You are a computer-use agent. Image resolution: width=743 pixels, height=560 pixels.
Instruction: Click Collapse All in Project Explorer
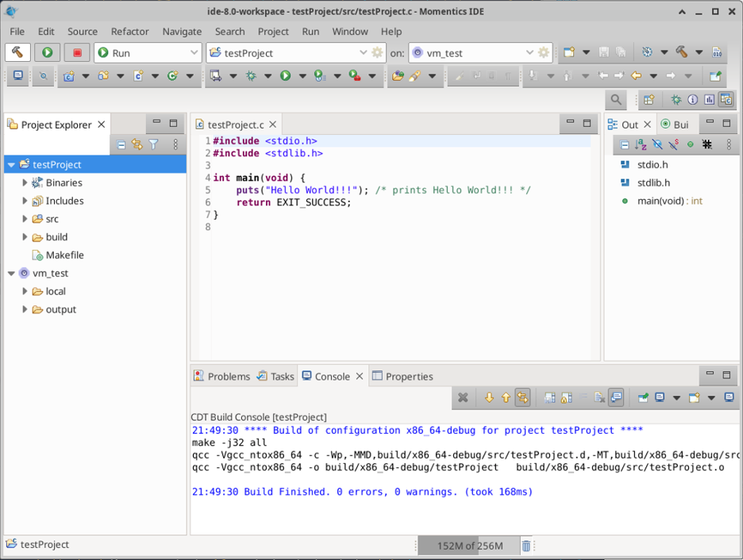point(121,145)
